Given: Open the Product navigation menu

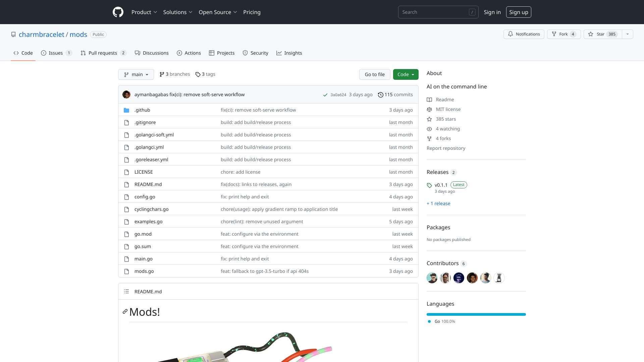Looking at the screenshot, I should pos(144,12).
